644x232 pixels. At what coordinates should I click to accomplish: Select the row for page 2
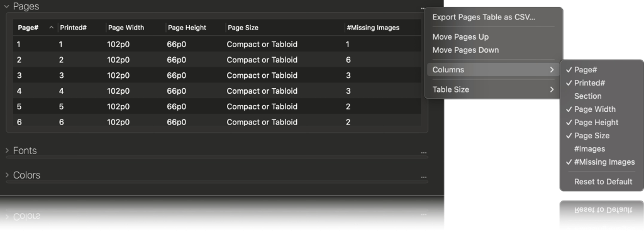(217, 60)
